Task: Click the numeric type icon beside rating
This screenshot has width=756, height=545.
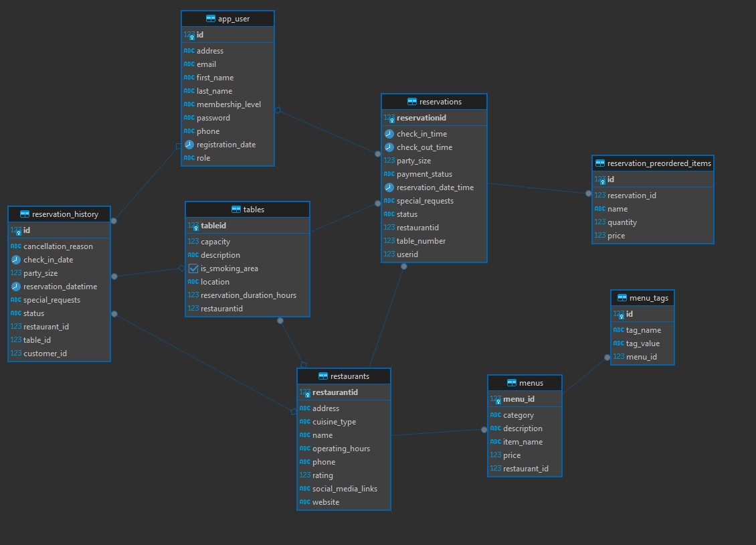Action: [304, 475]
